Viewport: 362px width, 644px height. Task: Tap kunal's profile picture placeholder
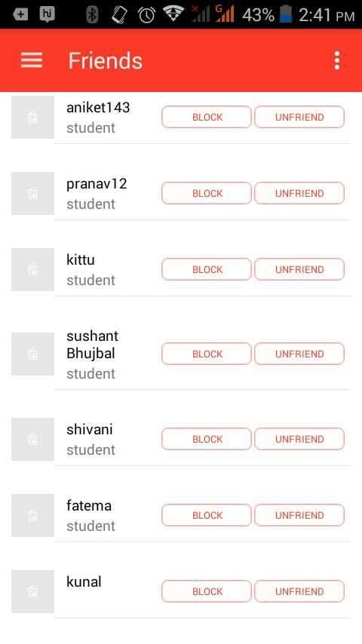click(x=32, y=591)
